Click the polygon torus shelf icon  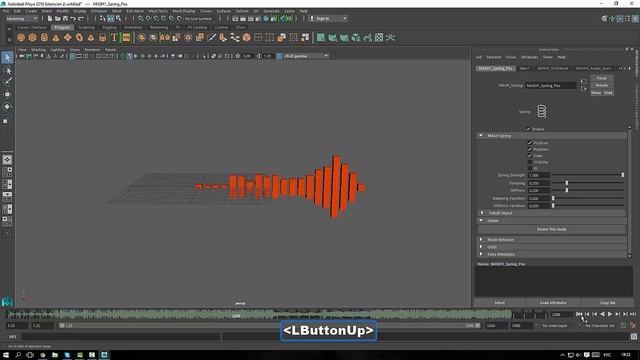(x=79, y=38)
